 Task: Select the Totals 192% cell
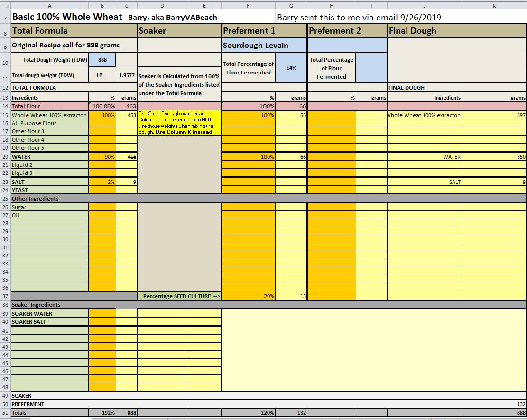pyautogui.click(x=102, y=413)
